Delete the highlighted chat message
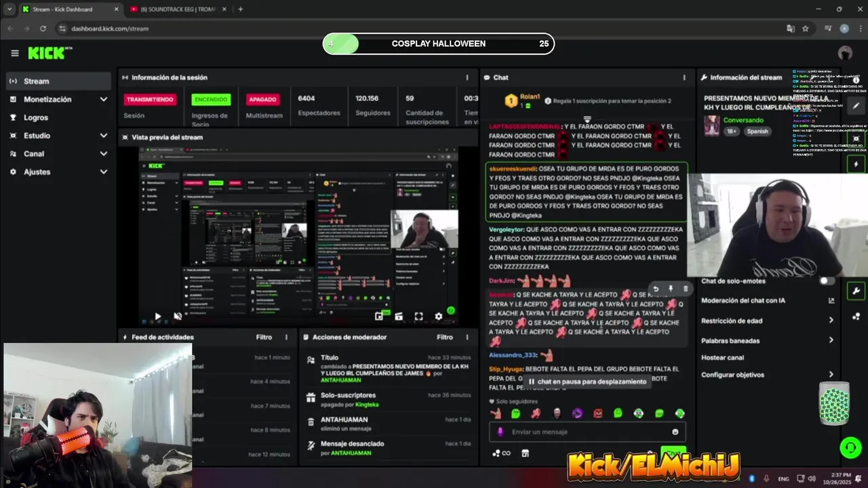This screenshot has height=488, width=868. coord(685,289)
